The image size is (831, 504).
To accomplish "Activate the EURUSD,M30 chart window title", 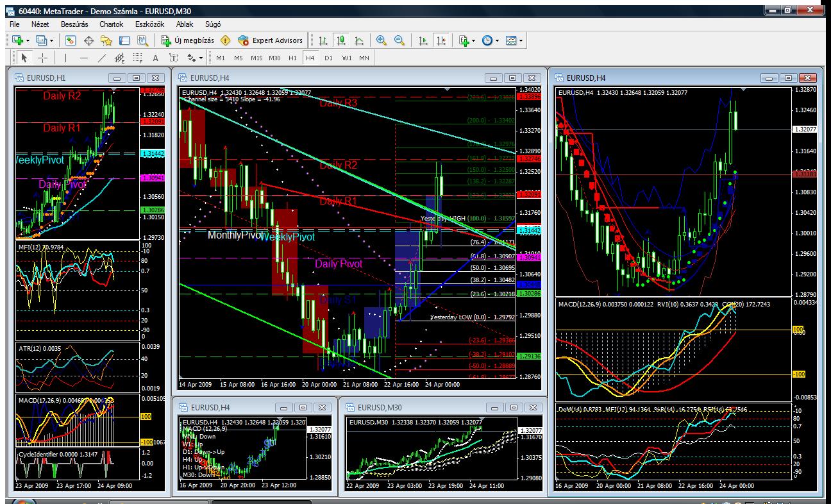I will point(380,407).
